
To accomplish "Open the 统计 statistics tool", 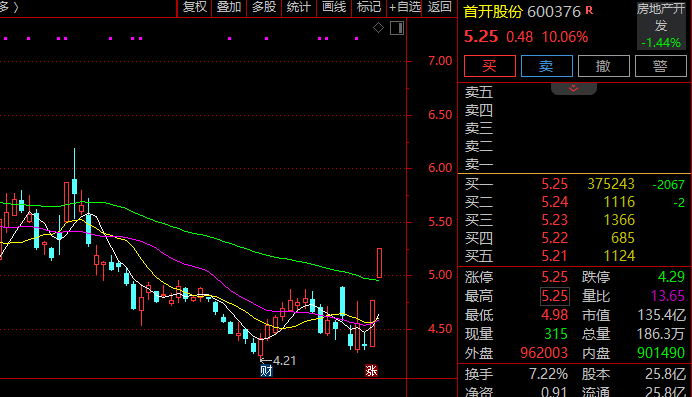I will coord(299,7).
